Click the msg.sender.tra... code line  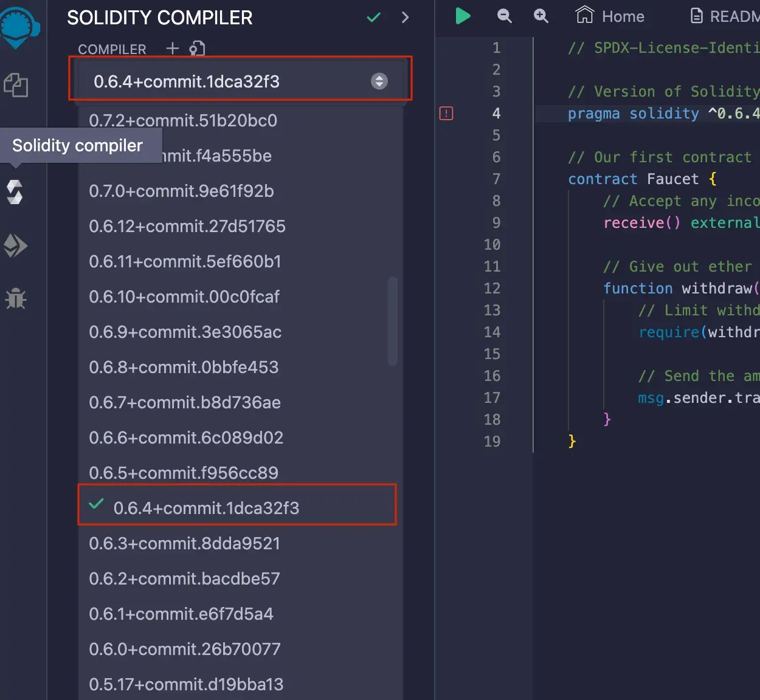coord(699,397)
